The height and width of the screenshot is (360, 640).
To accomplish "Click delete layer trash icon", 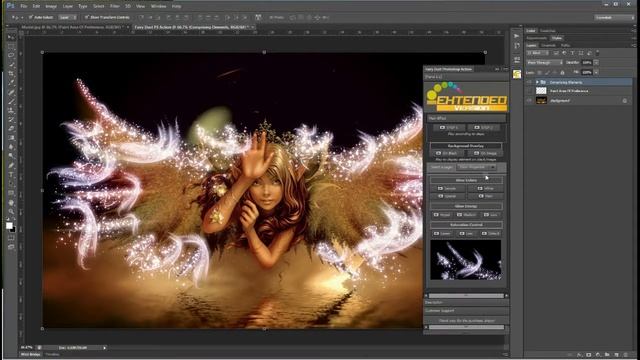I will 626,355.
